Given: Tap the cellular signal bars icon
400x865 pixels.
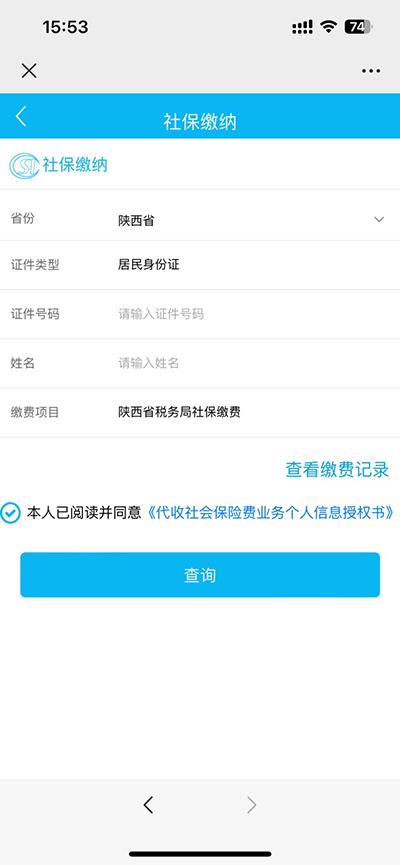Looking at the screenshot, I should click(302, 26).
